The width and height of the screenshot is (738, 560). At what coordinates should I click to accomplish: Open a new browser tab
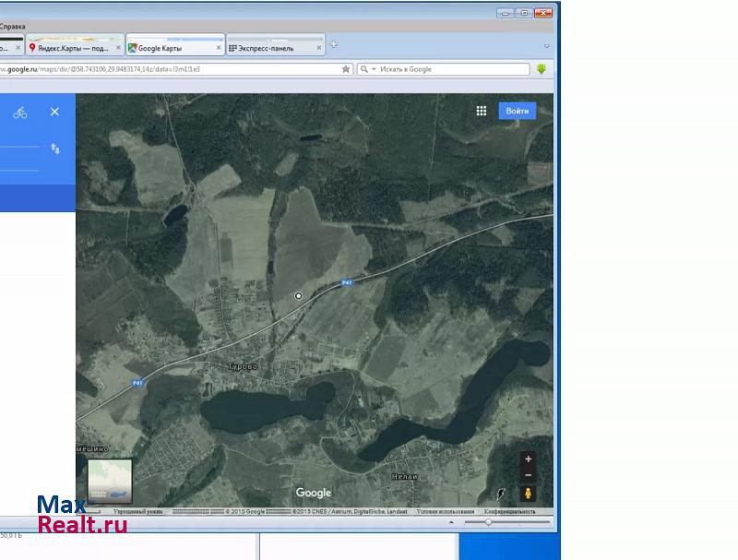(x=333, y=45)
